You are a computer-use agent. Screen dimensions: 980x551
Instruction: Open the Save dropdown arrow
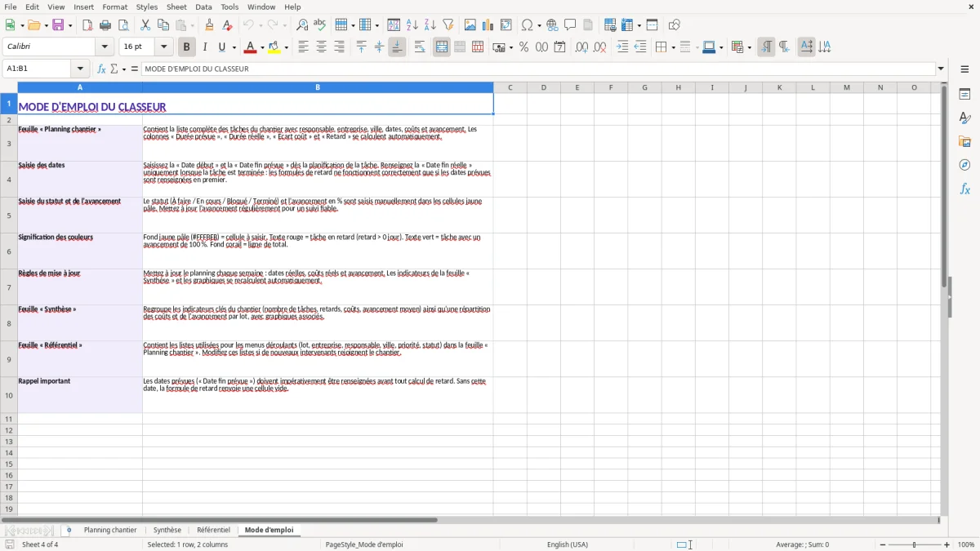(x=69, y=25)
